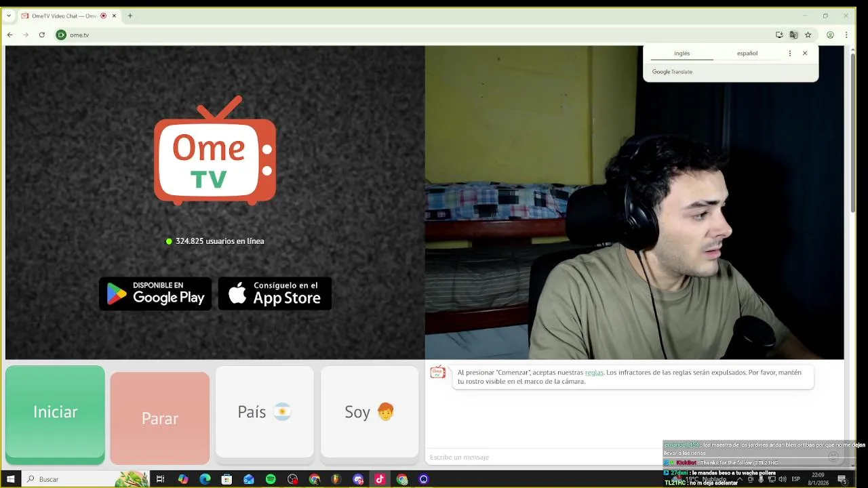Open Google Translate options menu
The width and height of the screenshot is (868, 488).
(789, 53)
